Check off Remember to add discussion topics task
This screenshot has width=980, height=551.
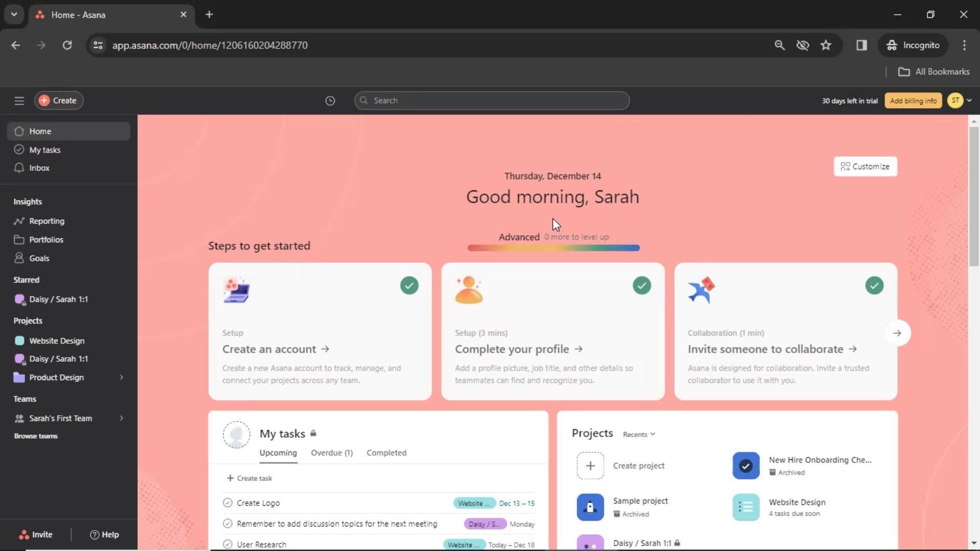click(228, 524)
